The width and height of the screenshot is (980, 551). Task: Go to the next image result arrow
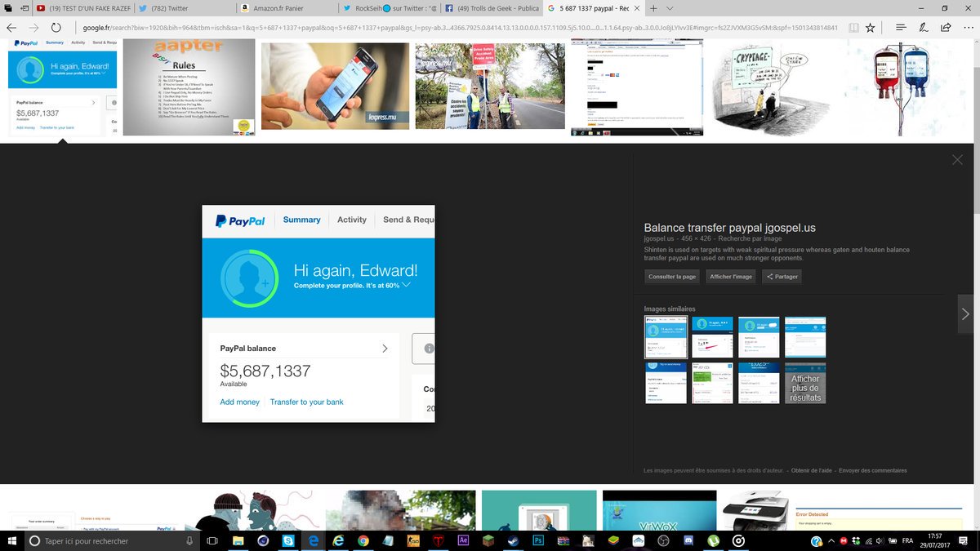(x=965, y=313)
